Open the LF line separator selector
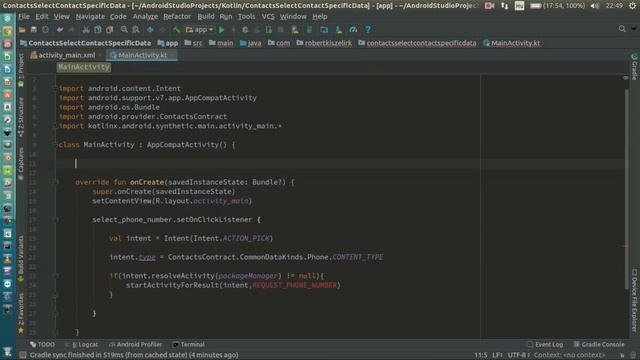Viewport: 640px width, 360px height. pos(497,355)
